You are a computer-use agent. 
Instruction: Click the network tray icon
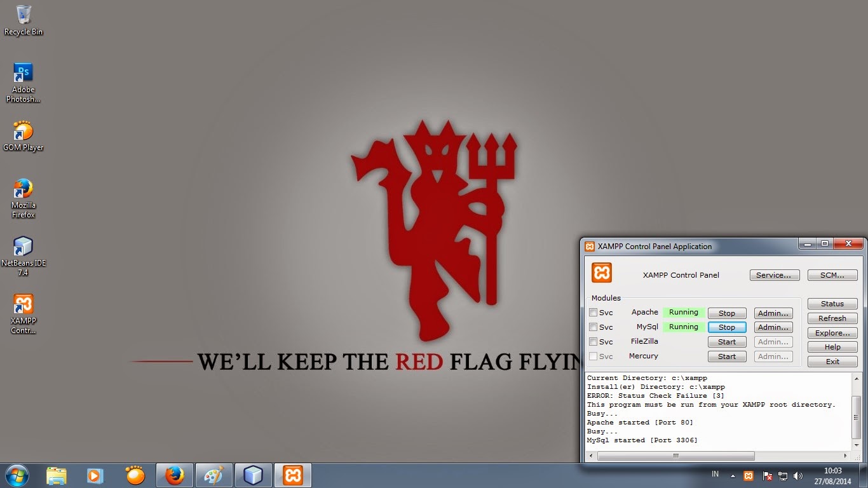coord(783,476)
